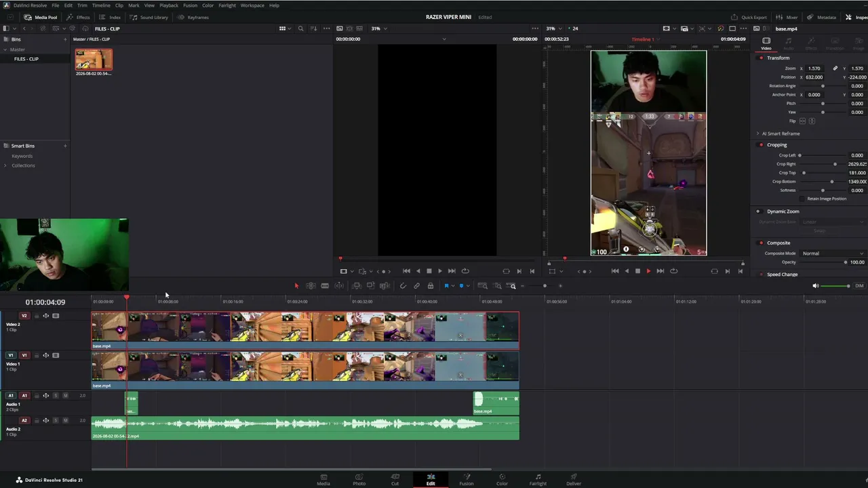Screen dimensions: 868x488
Task: Open the Media Pool panel
Action: (41, 17)
